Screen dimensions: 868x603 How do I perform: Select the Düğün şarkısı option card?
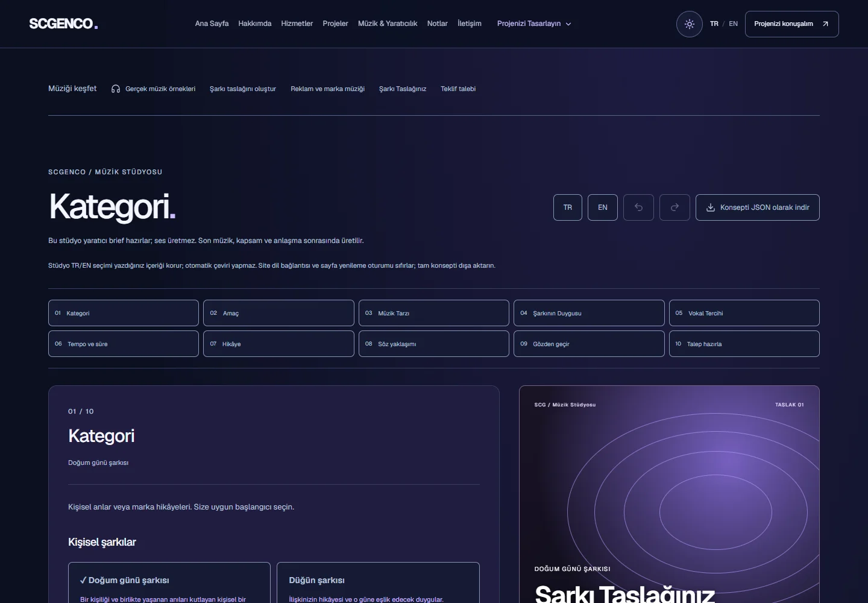(378, 582)
